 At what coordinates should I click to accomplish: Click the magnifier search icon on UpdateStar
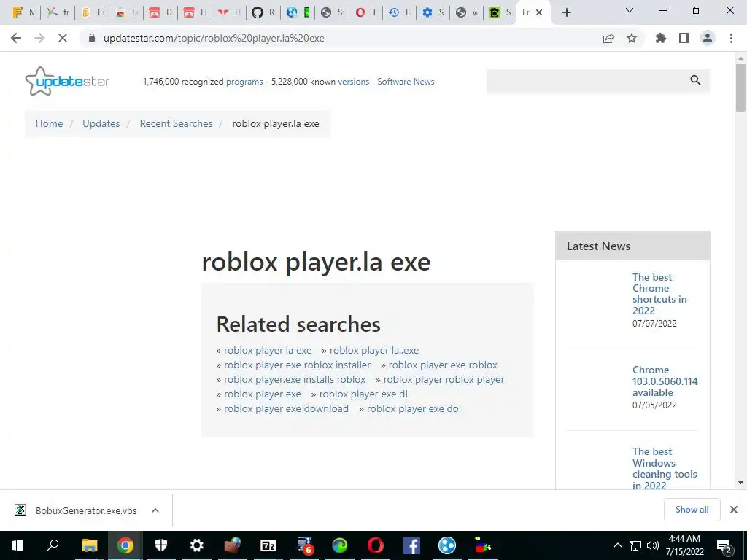tap(695, 80)
